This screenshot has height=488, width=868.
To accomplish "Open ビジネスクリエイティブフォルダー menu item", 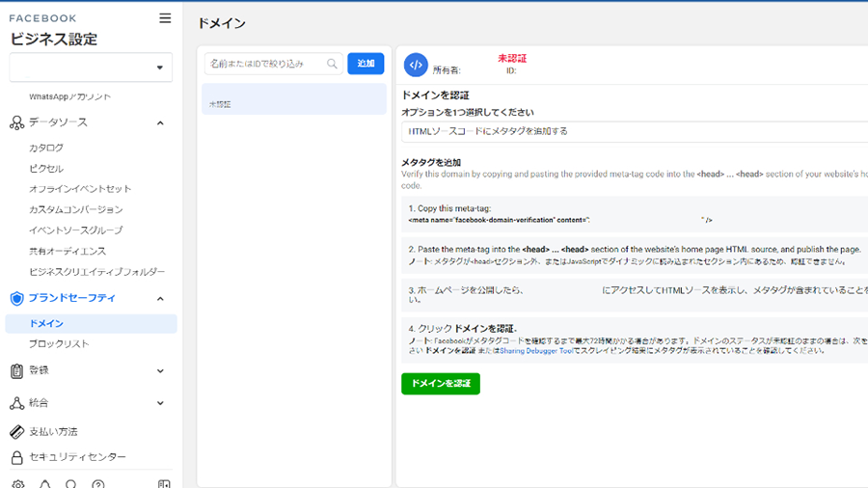I will (96, 272).
